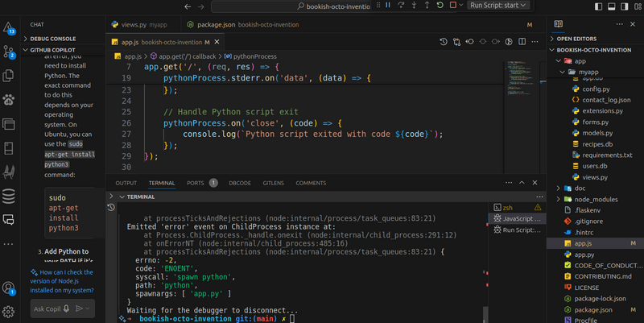Open the paw-print extension icon in activity bar
The image size is (644, 323).
tap(8, 99)
